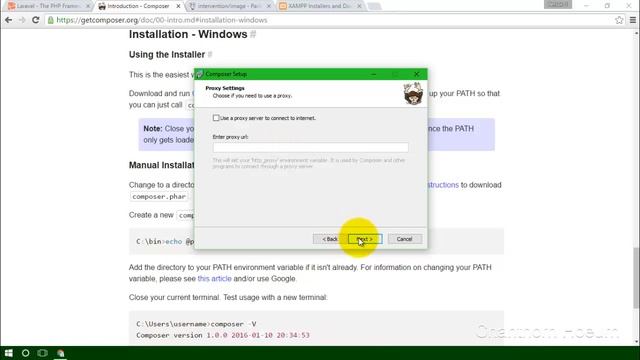The height and width of the screenshot is (360, 640).
Task: Click the anchor hash beside Installation - Windows
Action: pos(253,34)
